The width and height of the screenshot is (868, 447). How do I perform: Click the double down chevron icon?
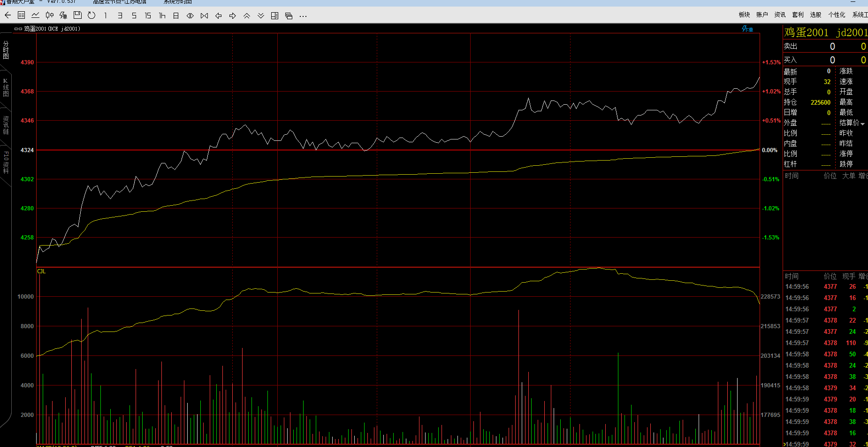(261, 15)
